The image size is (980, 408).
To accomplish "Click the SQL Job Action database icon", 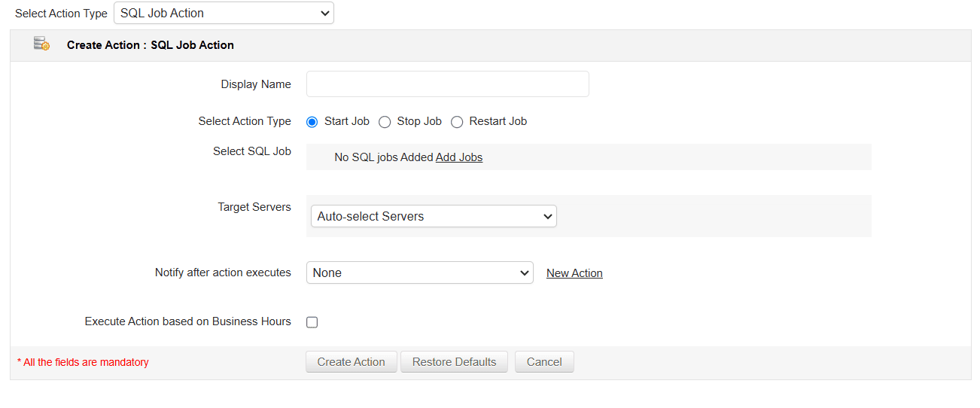I will tap(41, 44).
